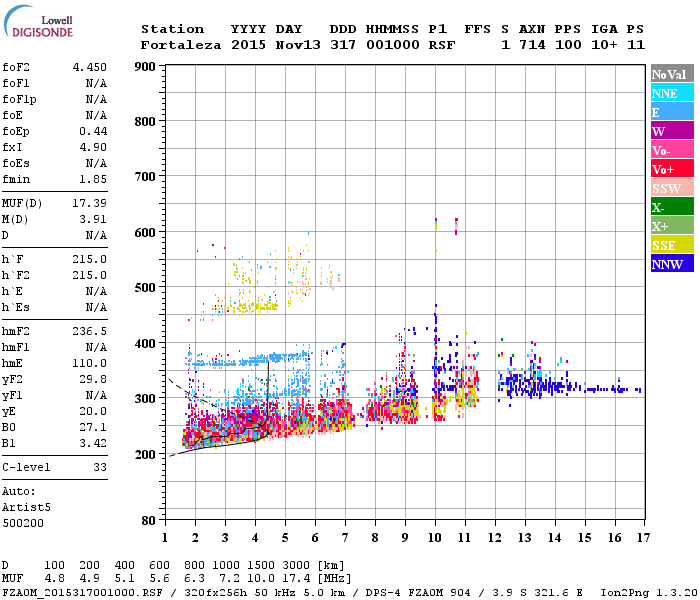Image resolution: width=700 pixels, height=600 pixels.
Task: Select the NNE cyan legend swatch
Action: [x=672, y=93]
